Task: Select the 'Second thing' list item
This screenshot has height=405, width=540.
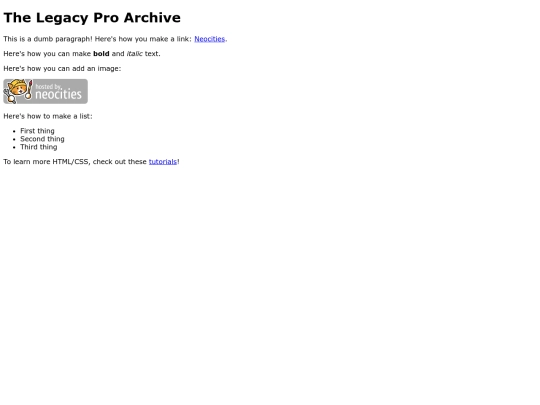Action: point(42,139)
